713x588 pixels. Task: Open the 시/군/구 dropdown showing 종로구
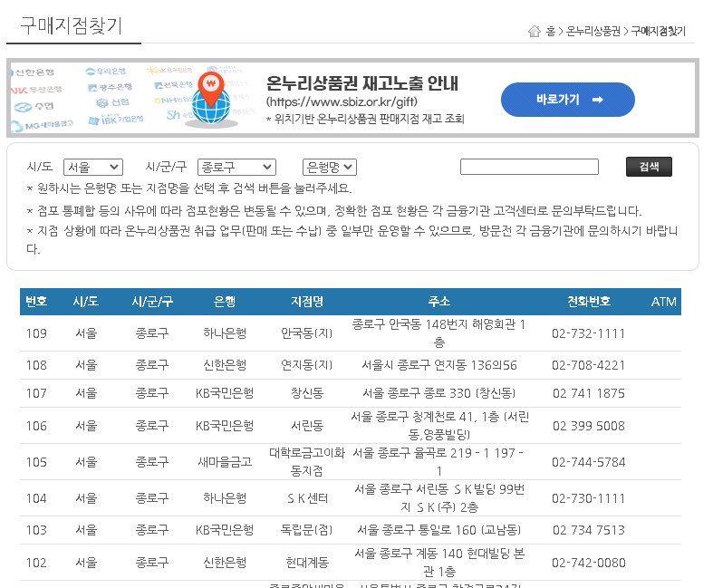pos(236,167)
